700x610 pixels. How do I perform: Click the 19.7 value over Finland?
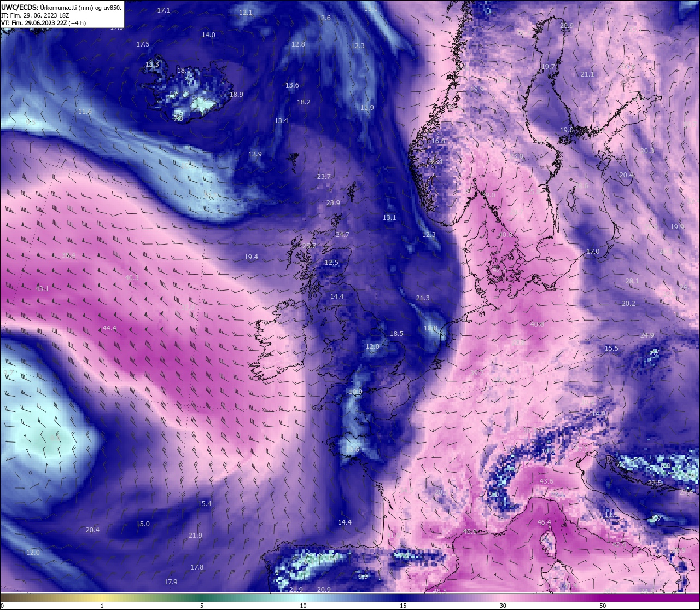pos(548,67)
